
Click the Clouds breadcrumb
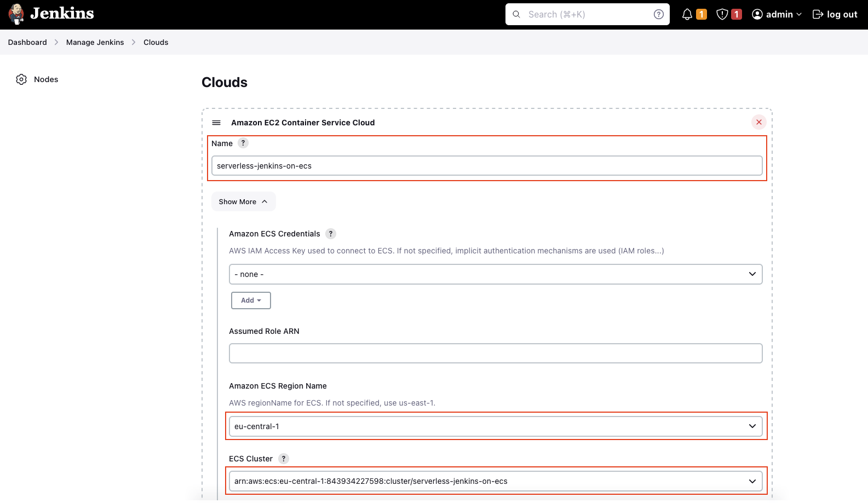[156, 42]
